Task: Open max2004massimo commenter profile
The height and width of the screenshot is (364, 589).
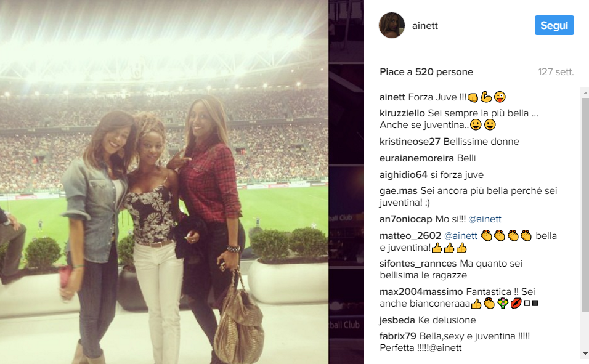Action: (x=421, y=291)
